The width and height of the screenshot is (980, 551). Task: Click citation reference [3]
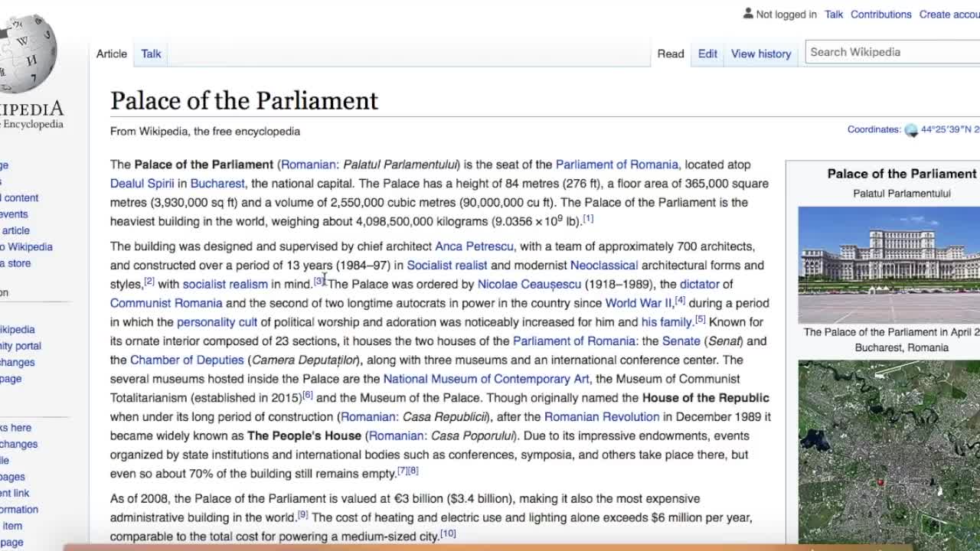pyautogui.click(x=319, y=282)
